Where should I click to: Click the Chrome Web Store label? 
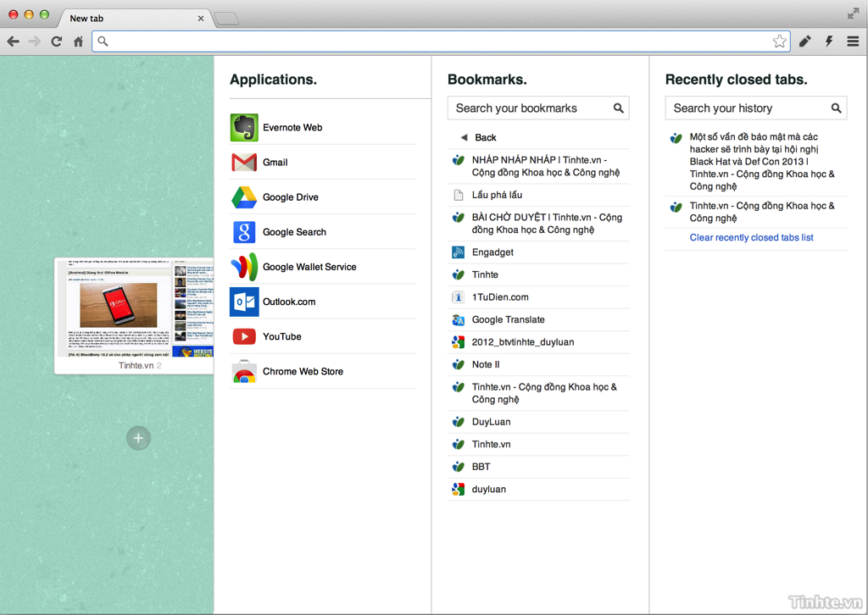click(x=303, y=372)
